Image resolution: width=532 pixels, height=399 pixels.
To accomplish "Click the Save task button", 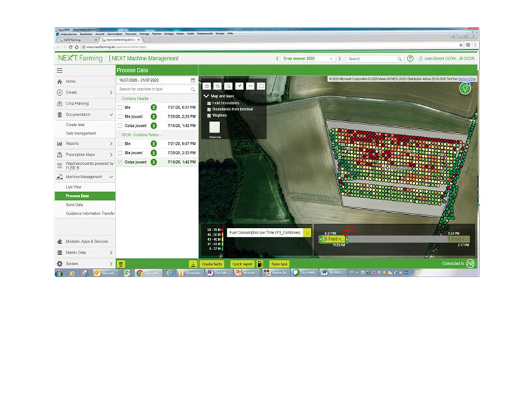I will point(279,264).
